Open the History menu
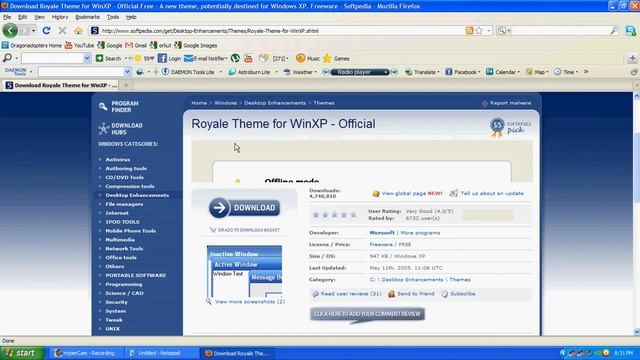Viewport: 640px width, 360px height. click(60, 17)
